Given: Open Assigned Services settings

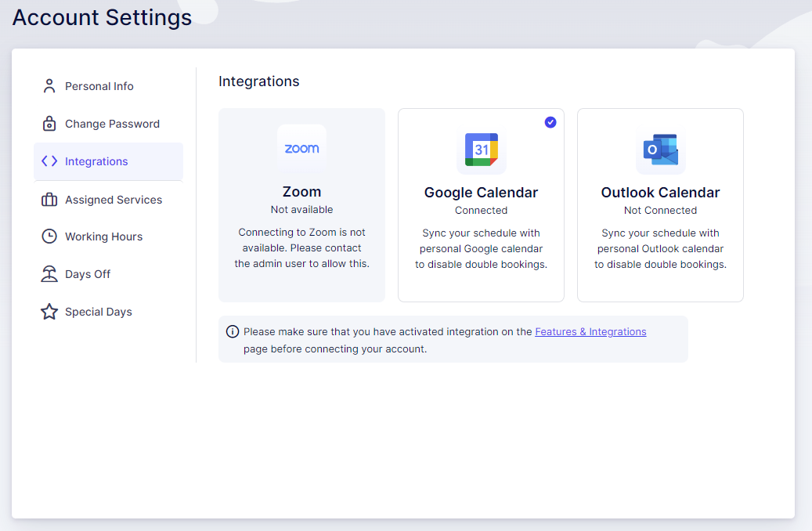Looking at the screenshot, I should [x=108, y=200].
